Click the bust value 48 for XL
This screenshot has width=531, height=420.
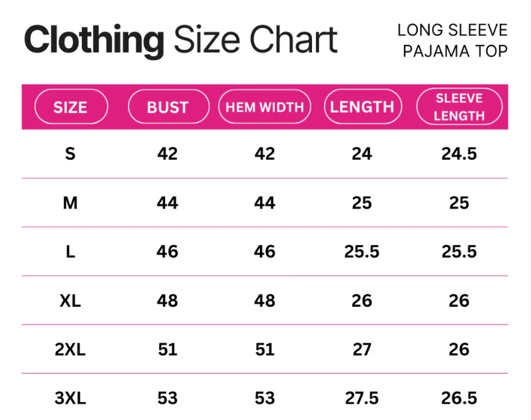coord(168,300)
